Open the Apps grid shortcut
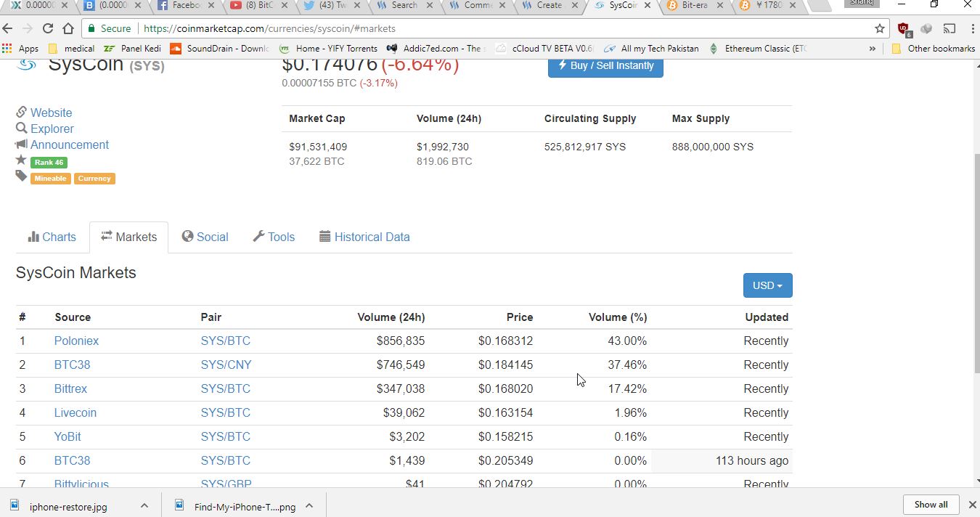 [x=20, y=49]
